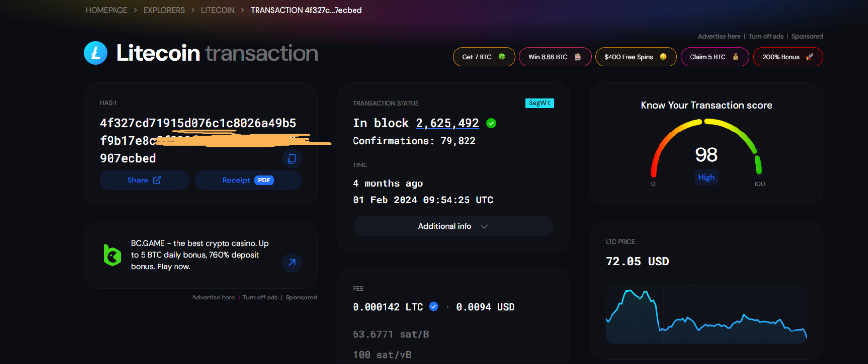Copy the transaction hash with the copy icon
The width and height of the screenshot is (868, 364).
292,159
